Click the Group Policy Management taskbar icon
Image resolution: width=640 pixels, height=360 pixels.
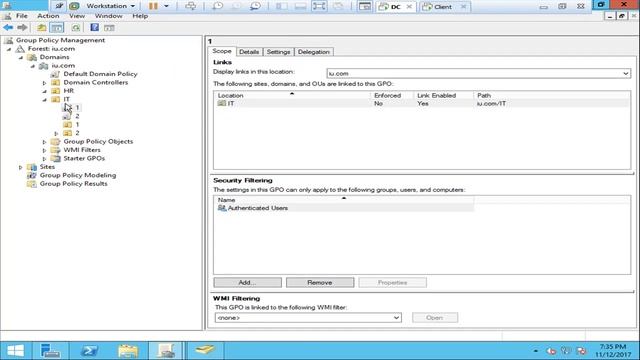(166, 351)
